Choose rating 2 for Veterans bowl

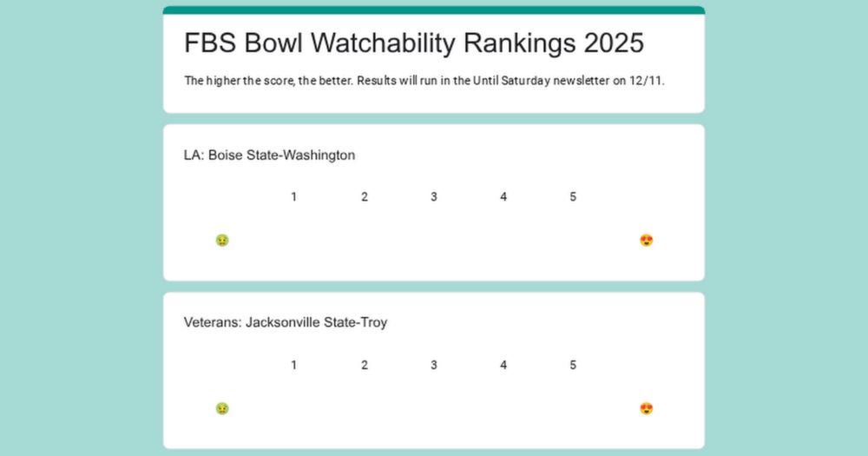coord(365,365)
